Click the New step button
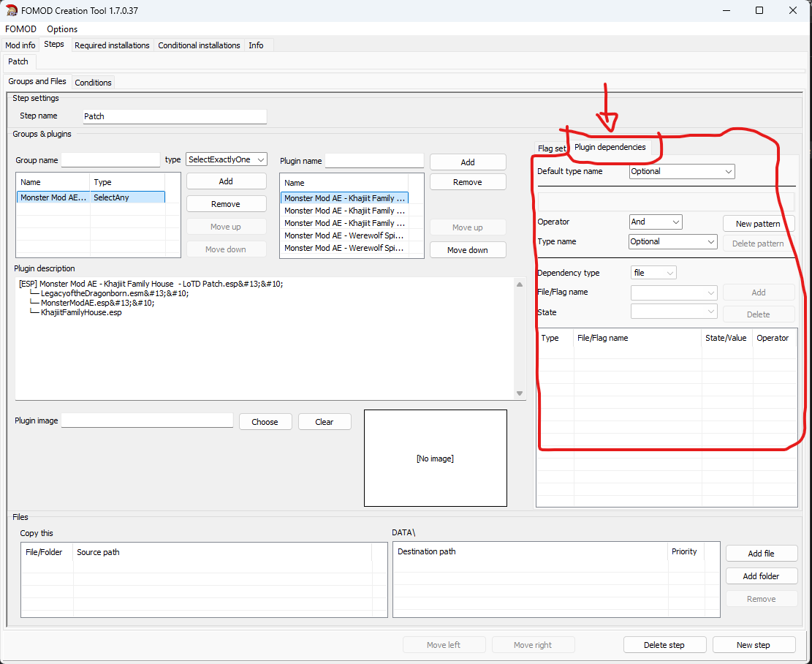Image resolution: width=812 pixels, height=664 pixels. [754, 645]
